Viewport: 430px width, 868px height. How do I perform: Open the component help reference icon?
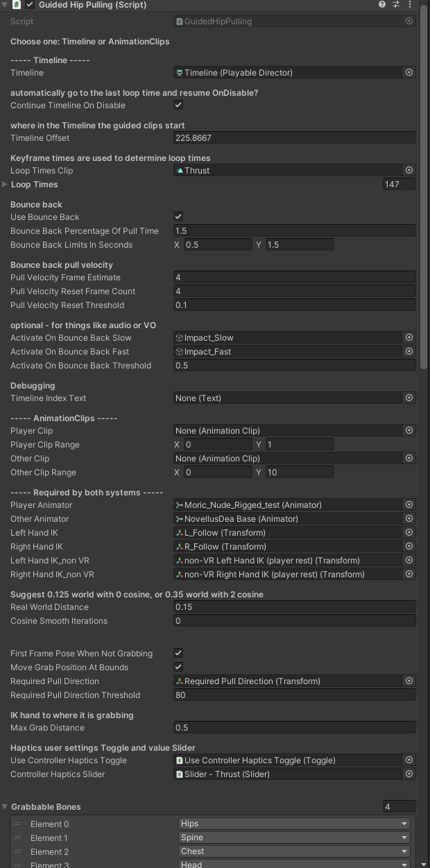[x=382, y=5]
